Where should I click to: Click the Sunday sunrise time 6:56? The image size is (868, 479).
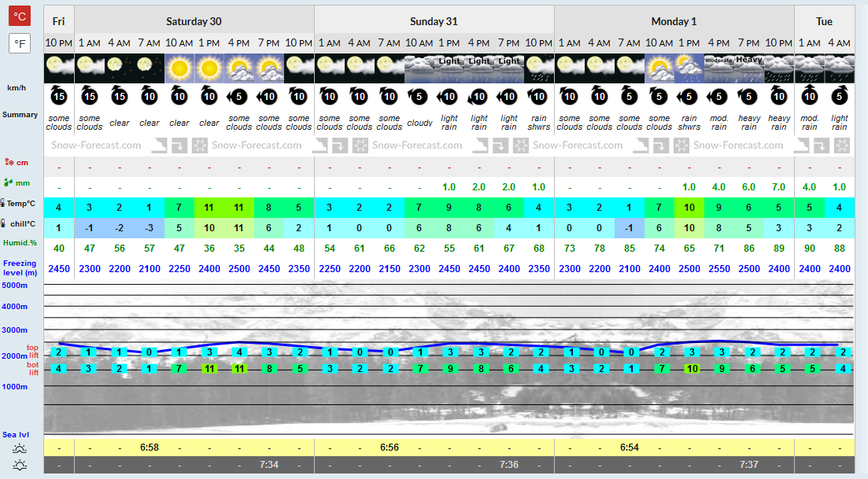point(390,448)
